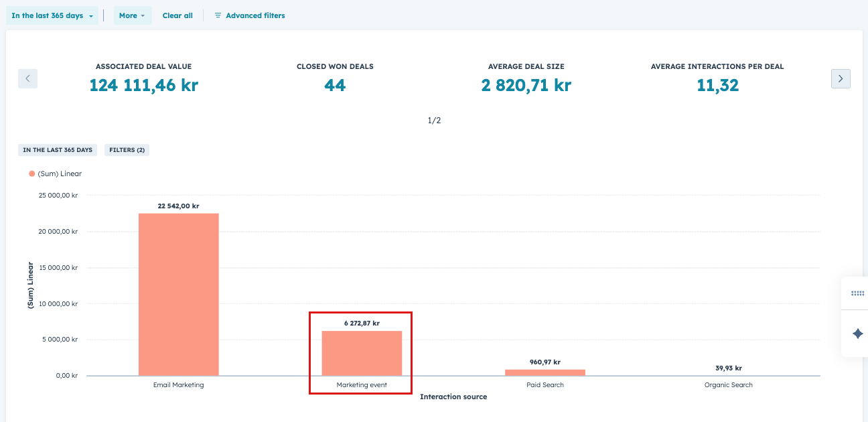Open the In the last 365 days dropdown

point(52,15)
